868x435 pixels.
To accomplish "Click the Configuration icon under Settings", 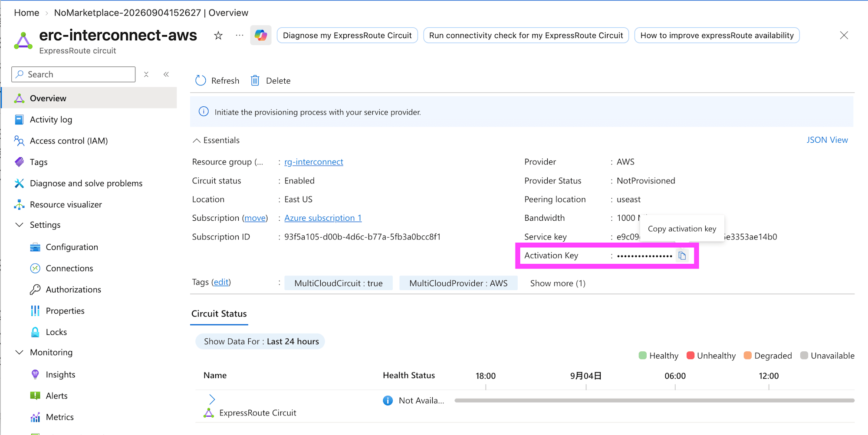I will [35, 247].
